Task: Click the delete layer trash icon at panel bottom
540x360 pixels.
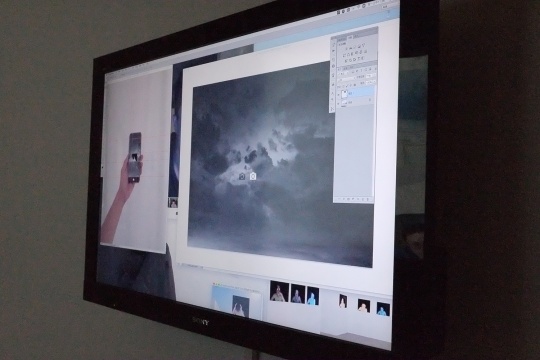Action: click(x=367, y=199)
